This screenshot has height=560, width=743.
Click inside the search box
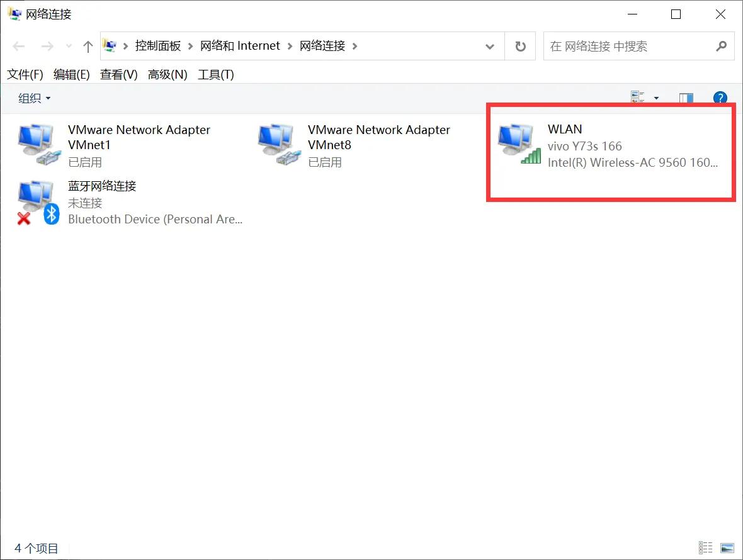click(x=630, y=46)
